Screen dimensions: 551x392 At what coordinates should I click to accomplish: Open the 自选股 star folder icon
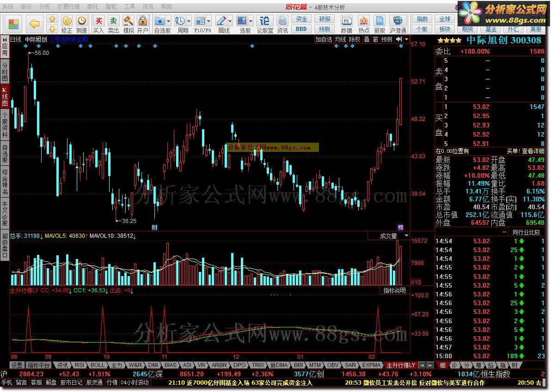159,21
